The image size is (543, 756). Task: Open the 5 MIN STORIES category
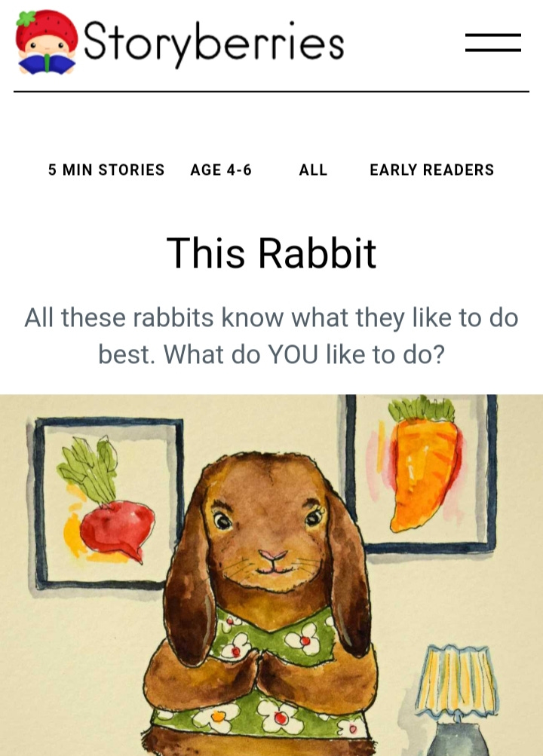pyautogui.click(x=106, y=170)
